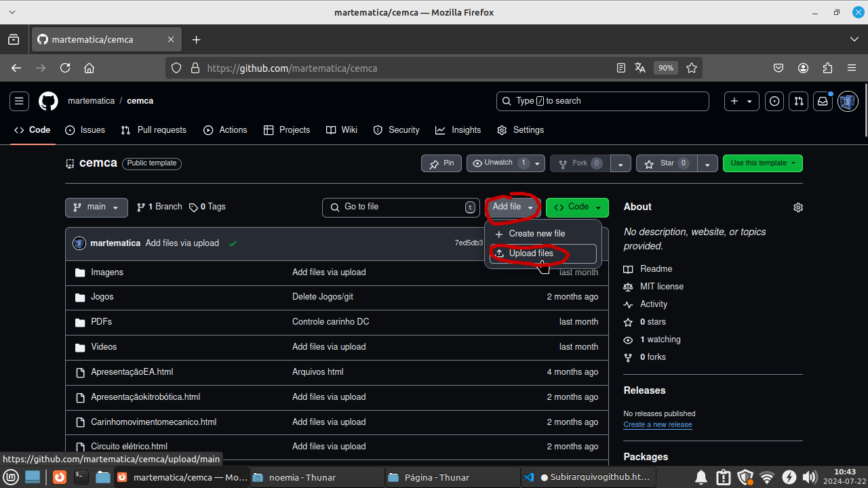
Task: Switch to the Actions tab
Action: pos(225,130)
